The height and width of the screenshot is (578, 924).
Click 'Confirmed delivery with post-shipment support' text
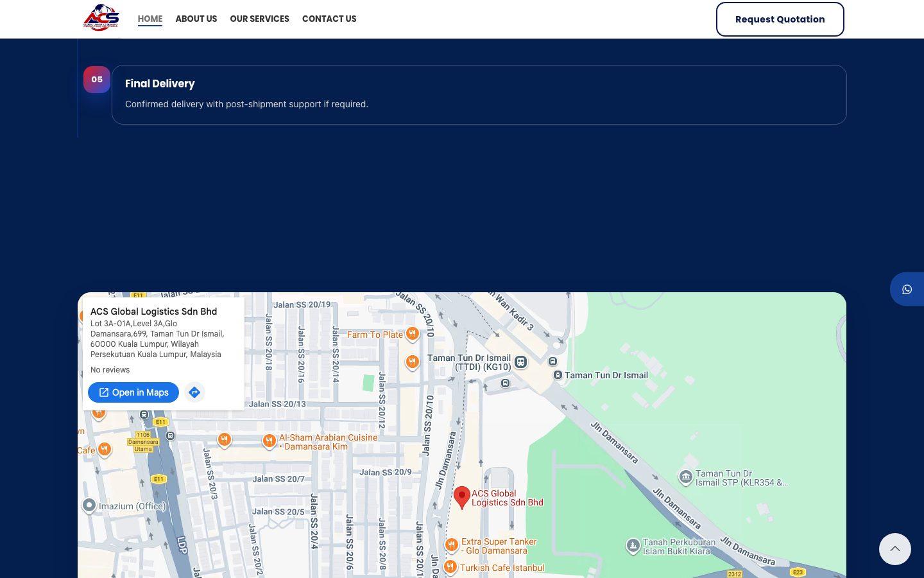click(246, 104)
